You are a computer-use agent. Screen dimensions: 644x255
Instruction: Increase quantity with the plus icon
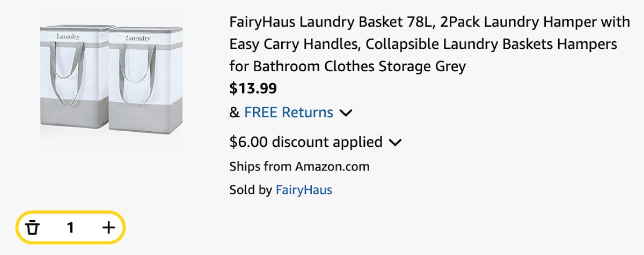[x=108, y=228]
